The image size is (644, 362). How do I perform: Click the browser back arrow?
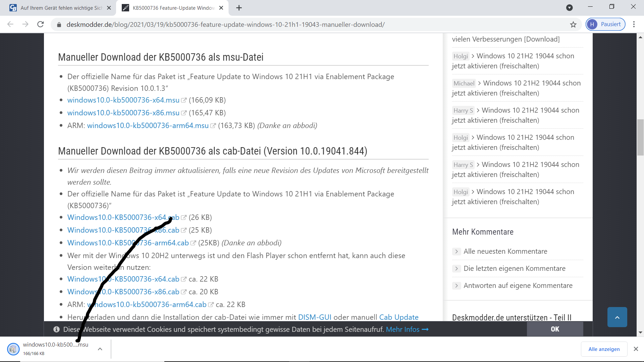(10, 24)
